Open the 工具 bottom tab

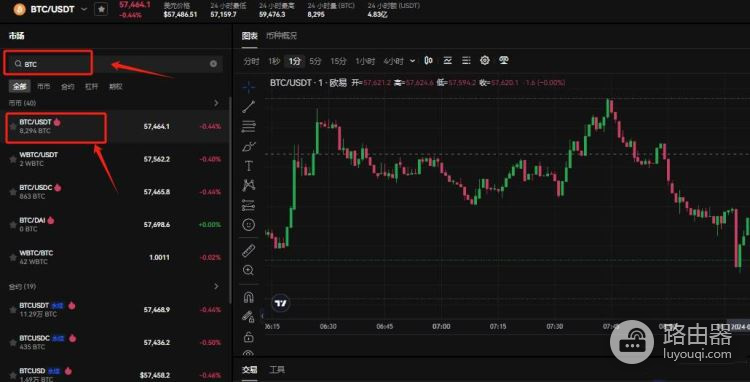tap(277, 370)
